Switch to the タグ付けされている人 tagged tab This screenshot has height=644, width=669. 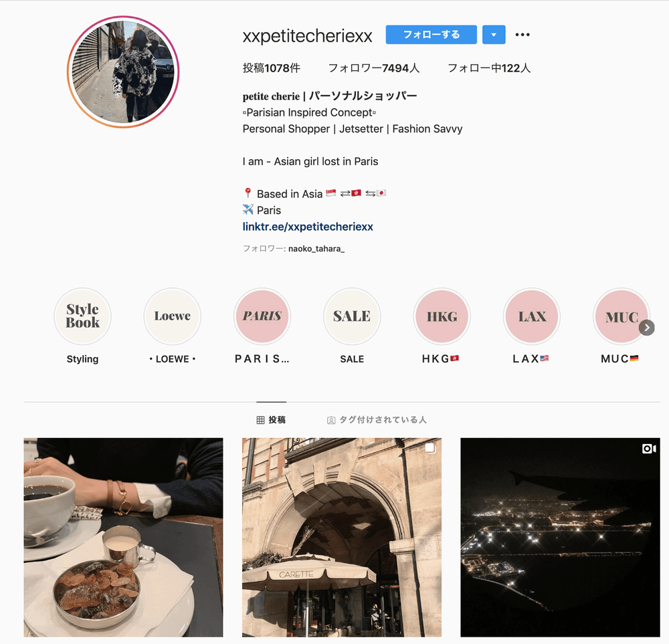click(377, 420)
